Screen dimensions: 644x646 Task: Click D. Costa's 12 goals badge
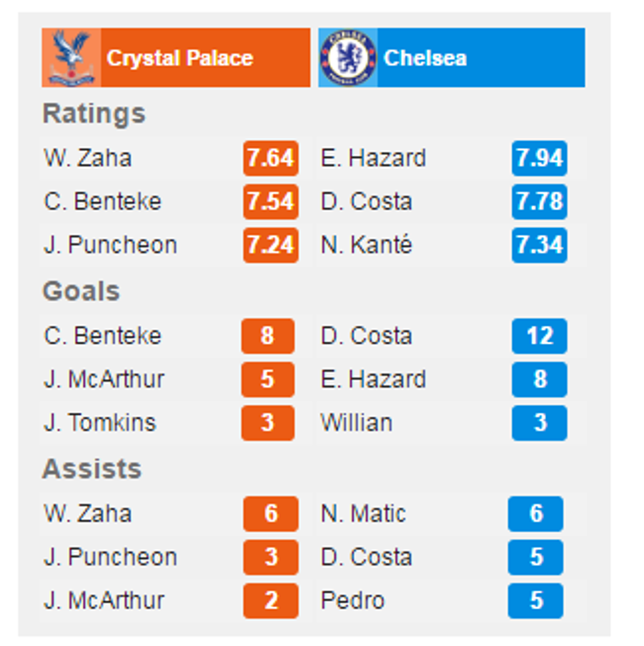coord(539,336)
